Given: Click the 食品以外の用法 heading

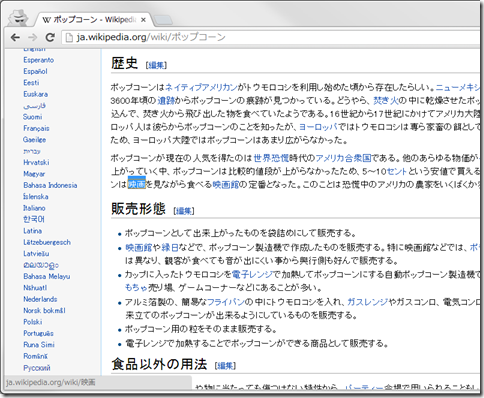Looking at the screenshot, I should [159, 364].
